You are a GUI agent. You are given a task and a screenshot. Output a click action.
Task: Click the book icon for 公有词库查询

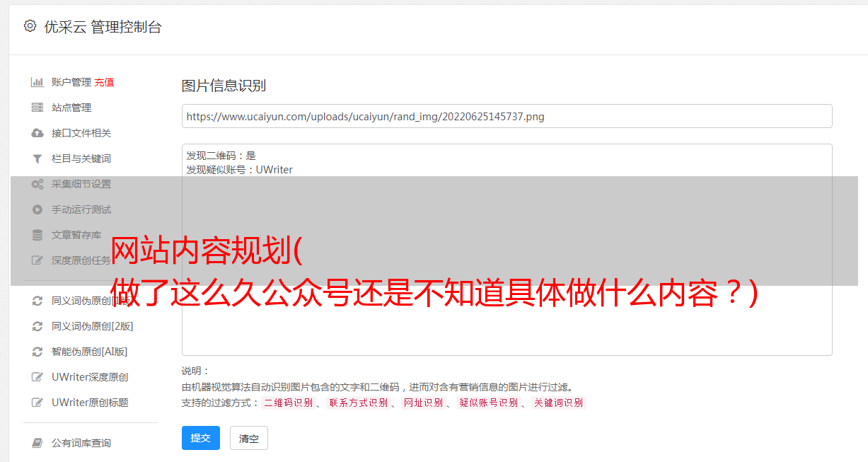click(37, 443)
